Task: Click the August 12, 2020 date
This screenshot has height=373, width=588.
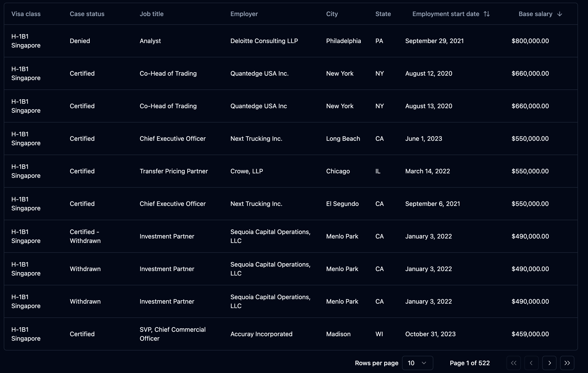Action: tap(429, 73)
